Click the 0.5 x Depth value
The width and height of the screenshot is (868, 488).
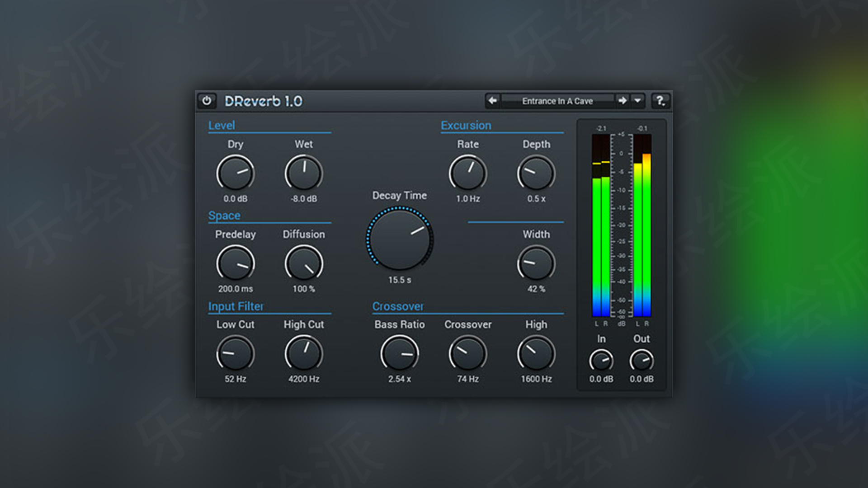[x=536, y=199]
